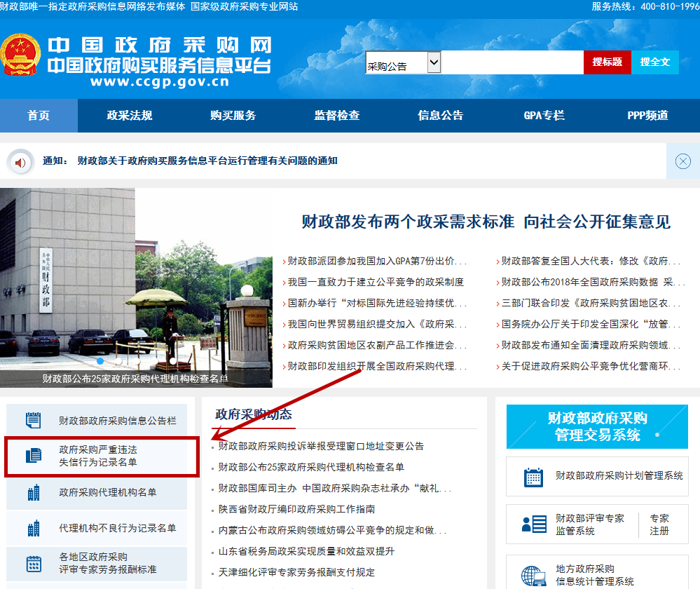Expand the 采购公告 search type dropdown
Viewport: 700px width, 589px height.
click(x=434, y=62)
